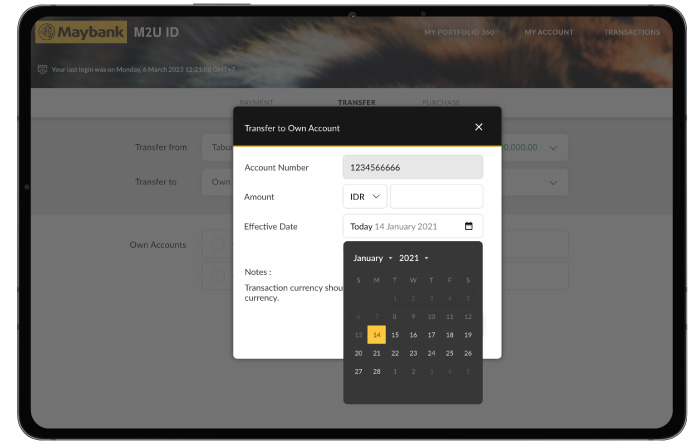Click the Amount input field
The width and height of the screenshot is (700, 445).
pos(437,196)
